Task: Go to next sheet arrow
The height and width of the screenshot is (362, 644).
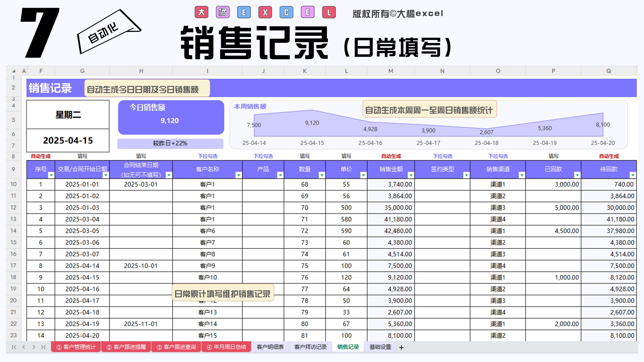Action: pos(34,347)
